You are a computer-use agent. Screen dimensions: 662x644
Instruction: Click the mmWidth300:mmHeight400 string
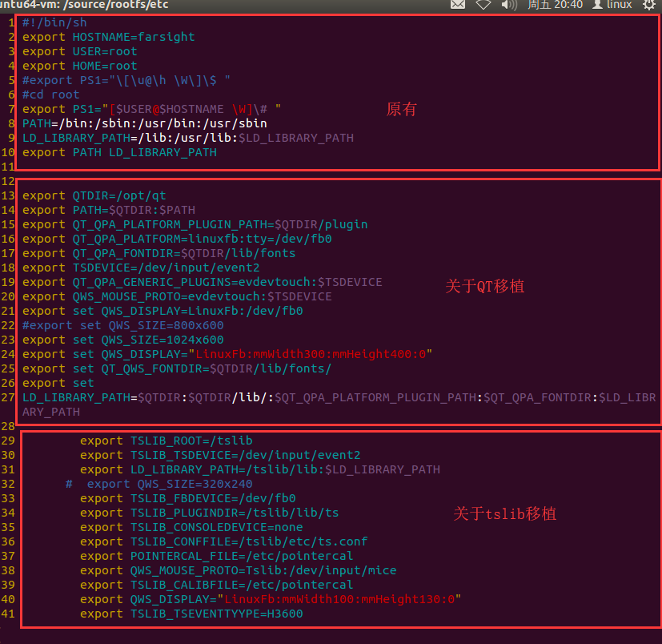(x=311, y=354)
